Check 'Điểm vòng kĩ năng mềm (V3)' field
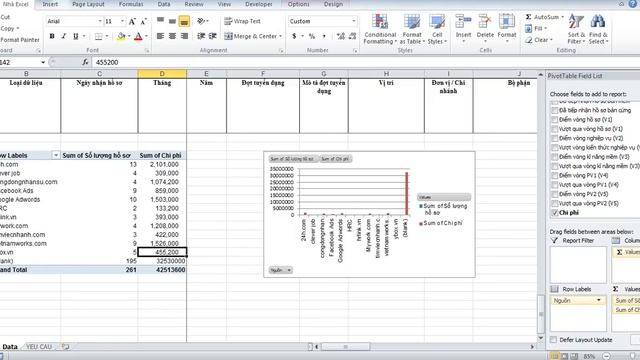 point(554,157)
